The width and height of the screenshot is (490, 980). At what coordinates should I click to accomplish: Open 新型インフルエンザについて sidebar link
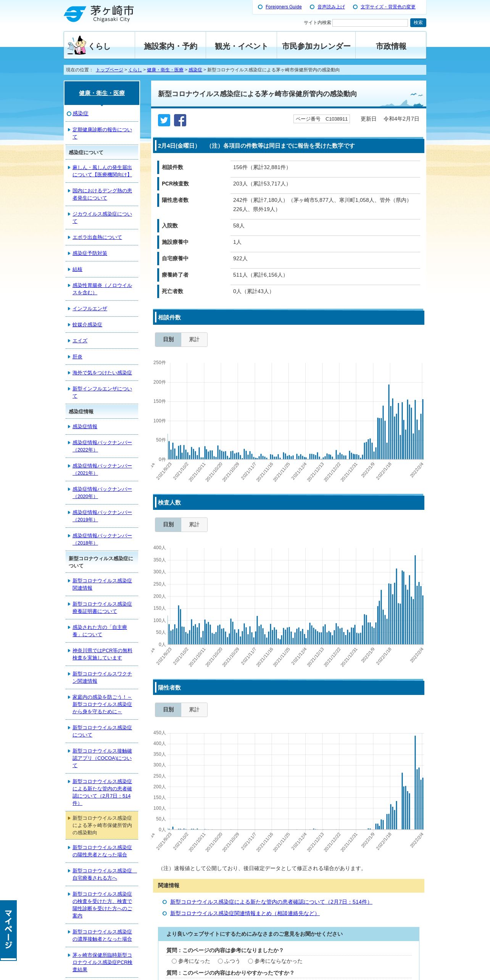(102, 392)
